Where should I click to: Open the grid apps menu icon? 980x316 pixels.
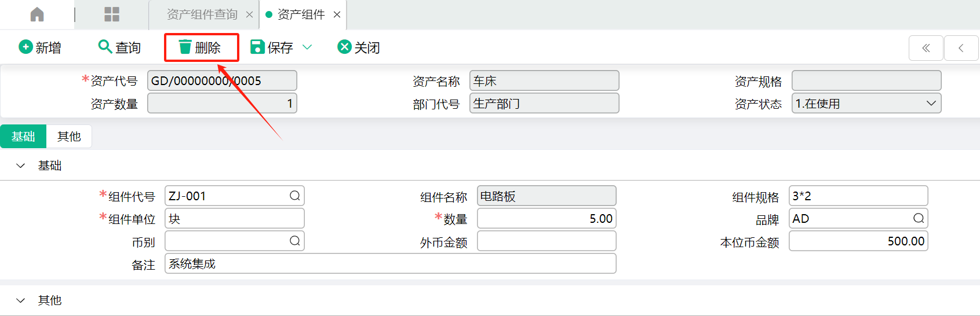(112, 14)
